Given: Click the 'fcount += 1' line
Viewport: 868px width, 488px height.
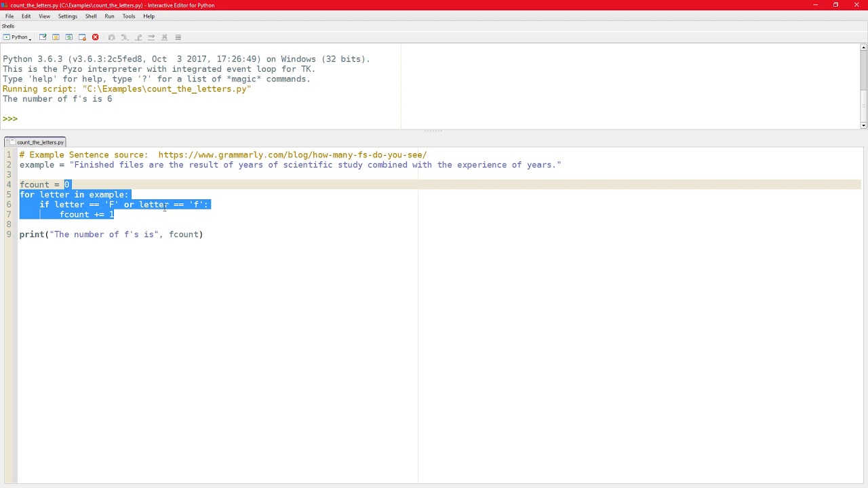Looking at the screenshot, I should 87,215.
